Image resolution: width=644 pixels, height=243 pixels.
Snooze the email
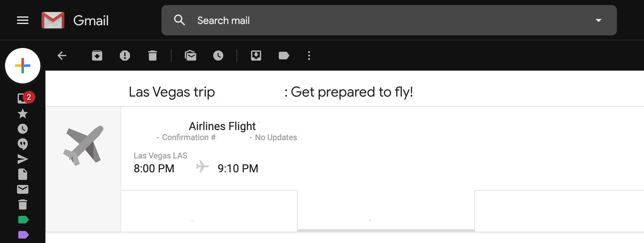[218, 56]
